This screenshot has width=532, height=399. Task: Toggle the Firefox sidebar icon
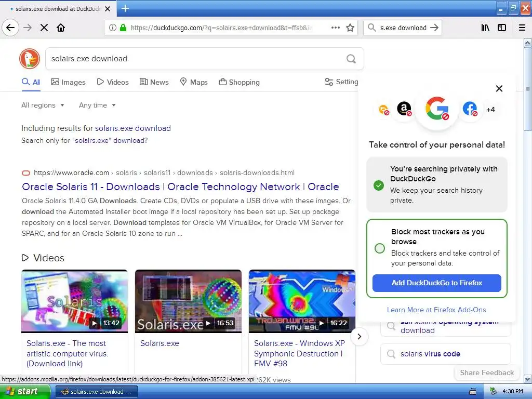coord(502,28)
